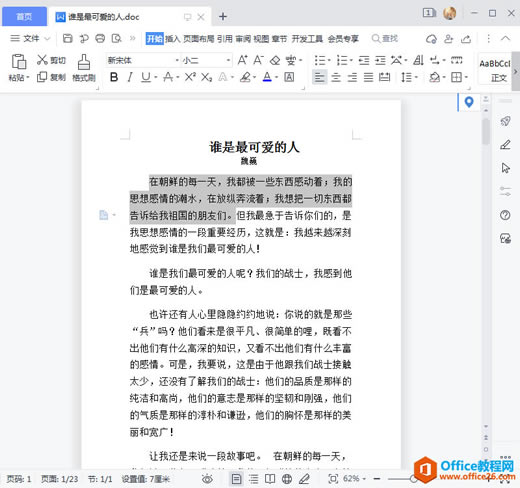Click the 查找 search button
The width and height of the screenshot is (520, 488).
pyautogui.click(x=385, y=39)
